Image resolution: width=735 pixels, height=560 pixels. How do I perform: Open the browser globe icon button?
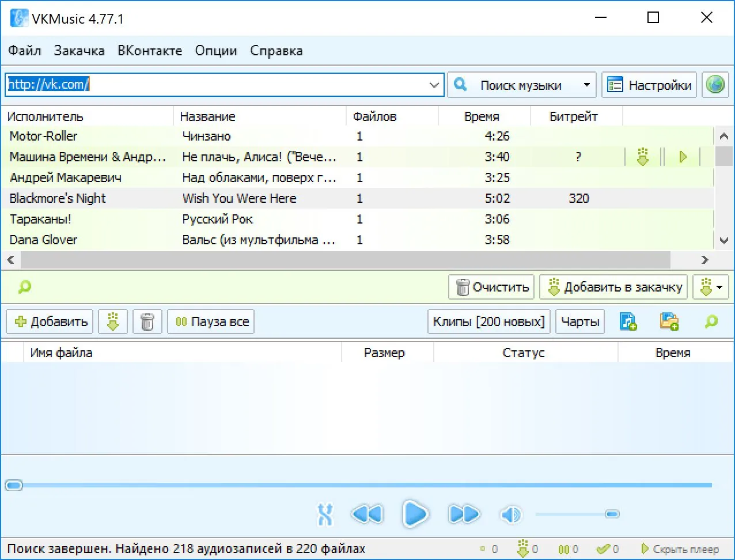click(715, 85)
